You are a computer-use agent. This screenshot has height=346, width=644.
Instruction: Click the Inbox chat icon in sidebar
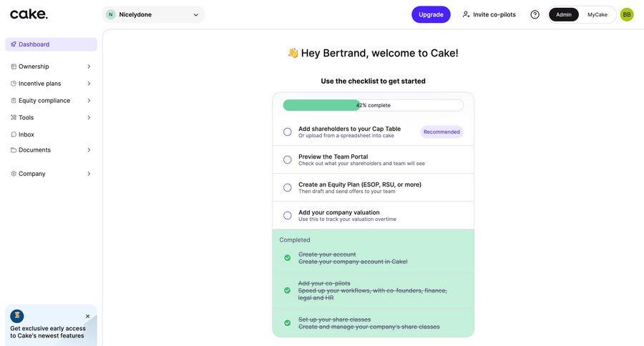[14, 134]
